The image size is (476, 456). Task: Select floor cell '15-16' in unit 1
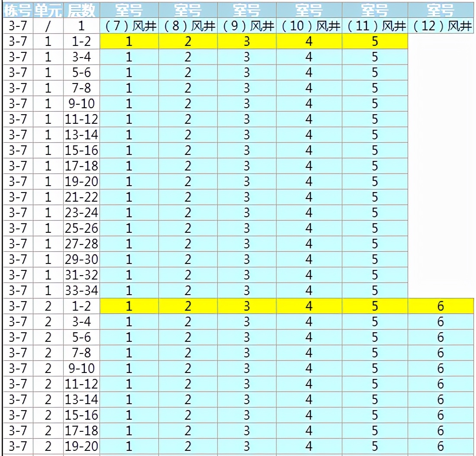coord(81,150)
